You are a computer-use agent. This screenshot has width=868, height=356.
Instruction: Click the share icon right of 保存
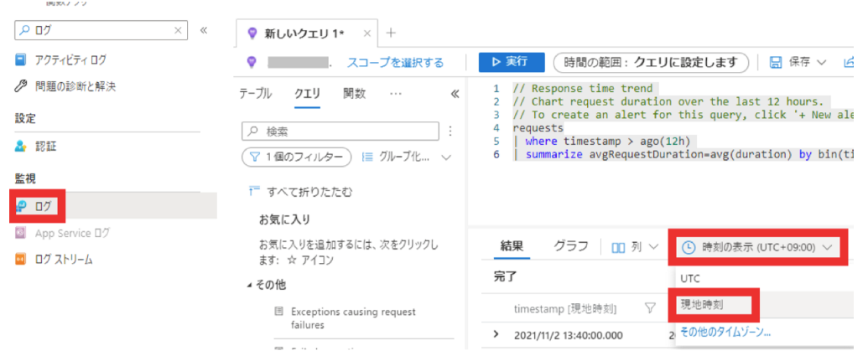click(x=849, y=63)
